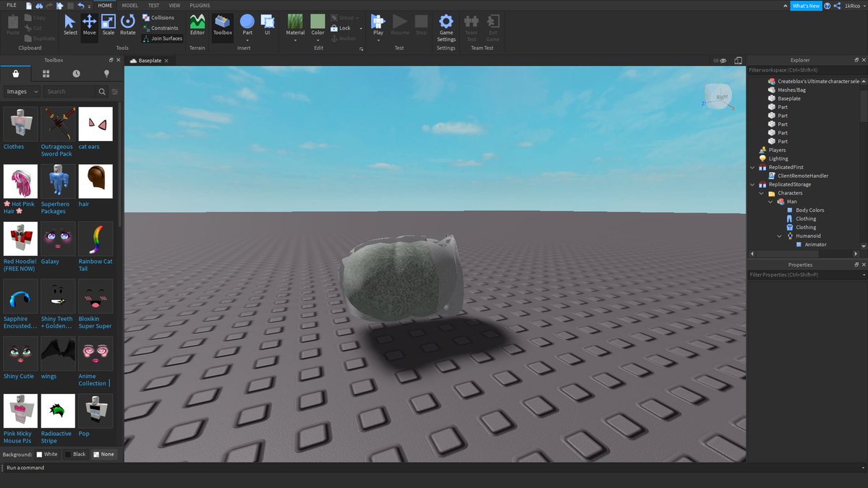
Task: Toggle Constraints option
Action: [160, 28]
